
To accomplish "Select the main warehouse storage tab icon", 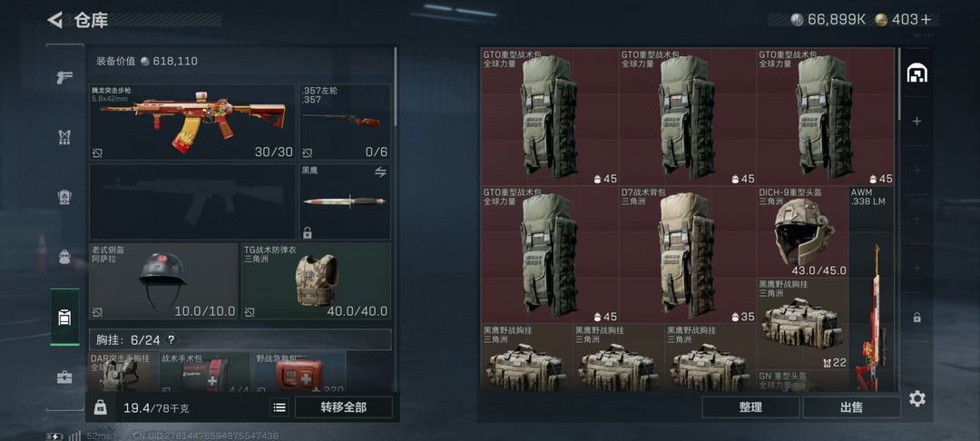I will [x=916, y=73].
